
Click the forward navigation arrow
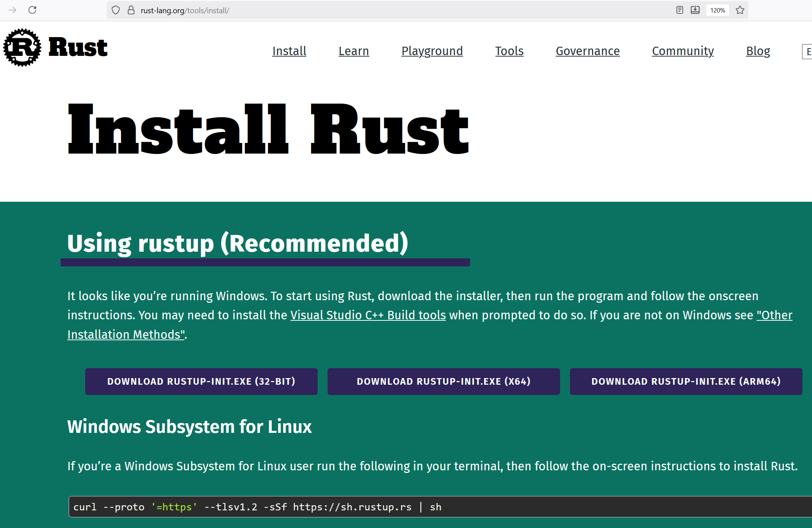12,10
